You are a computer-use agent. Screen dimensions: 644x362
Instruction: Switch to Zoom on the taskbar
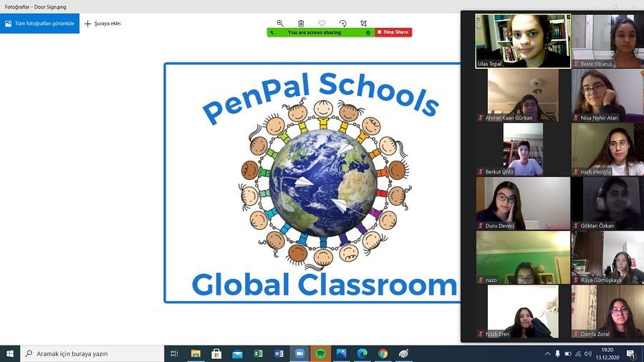300,353
